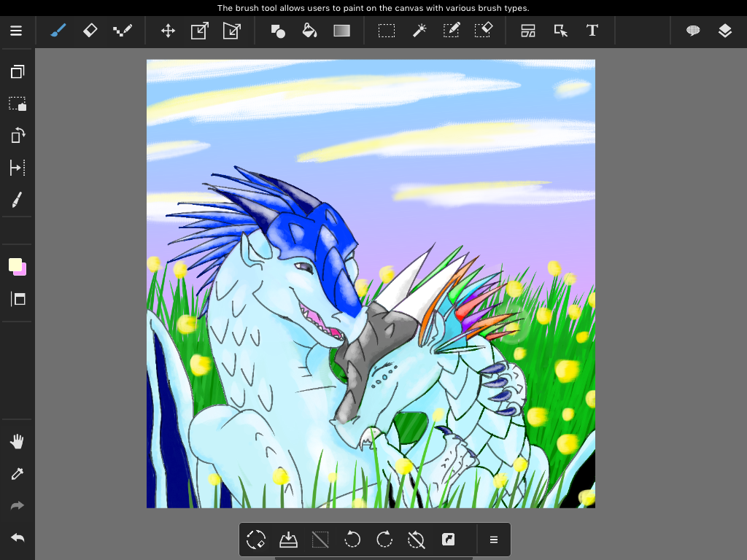Open the speech bubble materials panel

pos(693,31)
